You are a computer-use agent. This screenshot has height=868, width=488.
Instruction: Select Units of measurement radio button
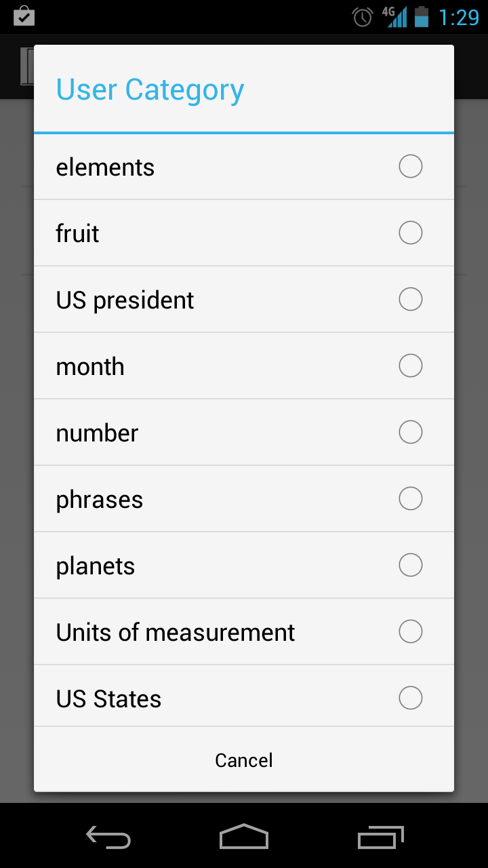pos(410,631)
